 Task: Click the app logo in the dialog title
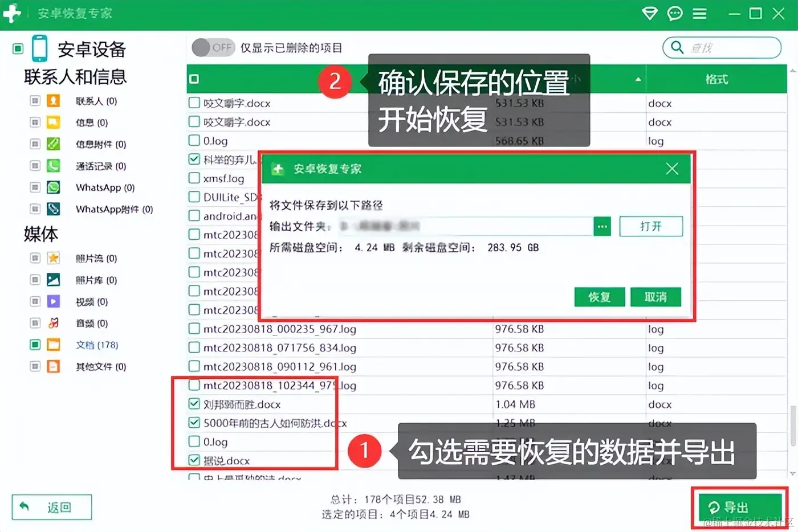(278, 169)
